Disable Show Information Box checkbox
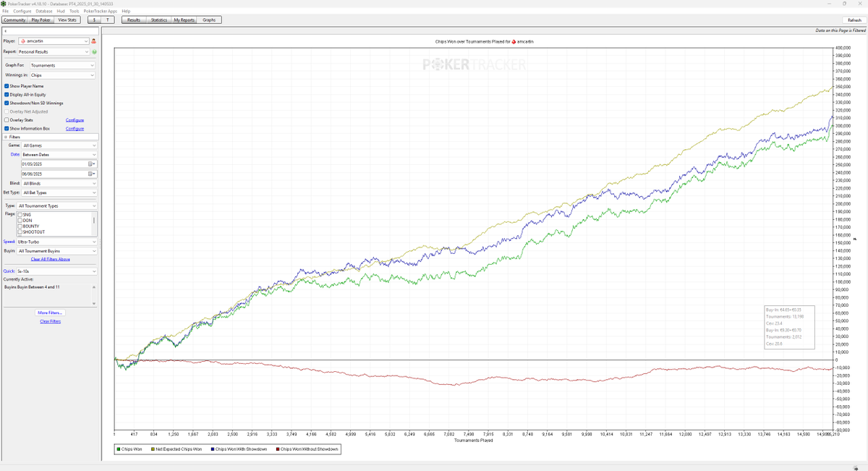This screenshot has height=471, width=868. 7,129
